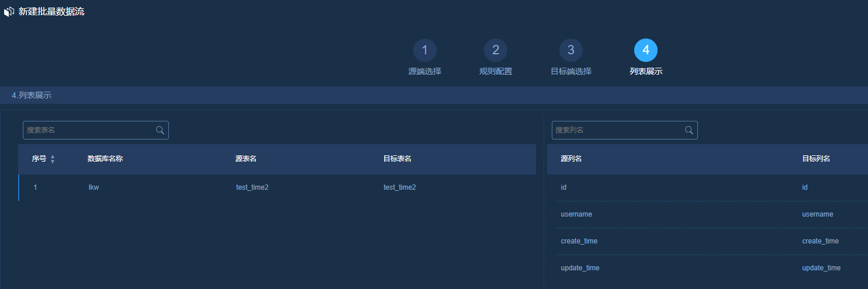This screenshot has height=289, width=868.
Task: Select the id source column row
Action: coord(564,187)
